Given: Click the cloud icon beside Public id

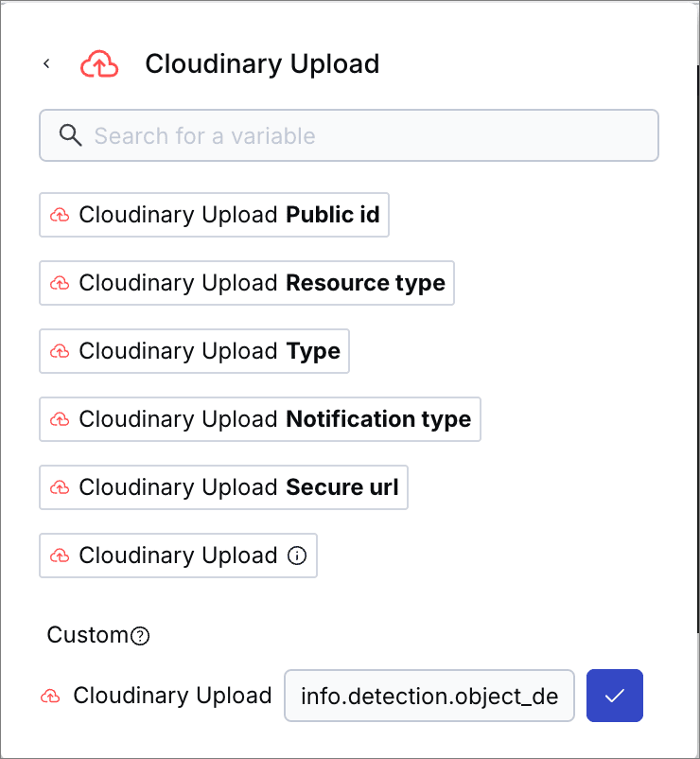Looking at the screenshot, I should point(60,215).
